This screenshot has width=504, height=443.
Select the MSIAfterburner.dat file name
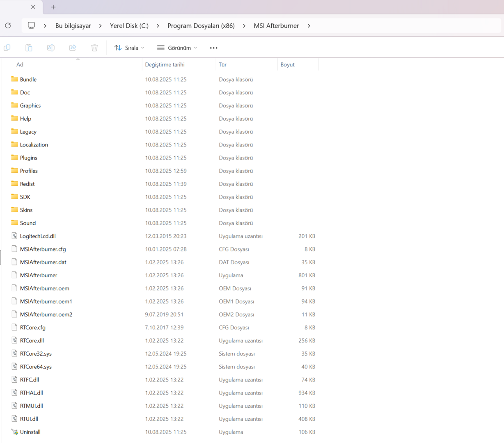click(x=43, y=262)
